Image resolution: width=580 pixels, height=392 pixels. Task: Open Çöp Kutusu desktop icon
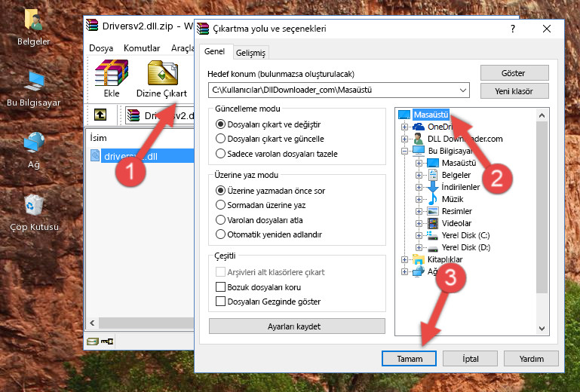point(34,212)
